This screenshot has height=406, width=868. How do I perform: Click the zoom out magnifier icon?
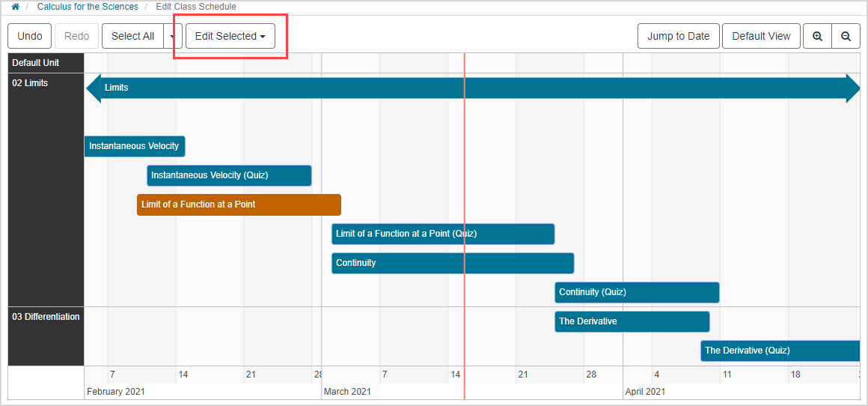tap(846, 36)
